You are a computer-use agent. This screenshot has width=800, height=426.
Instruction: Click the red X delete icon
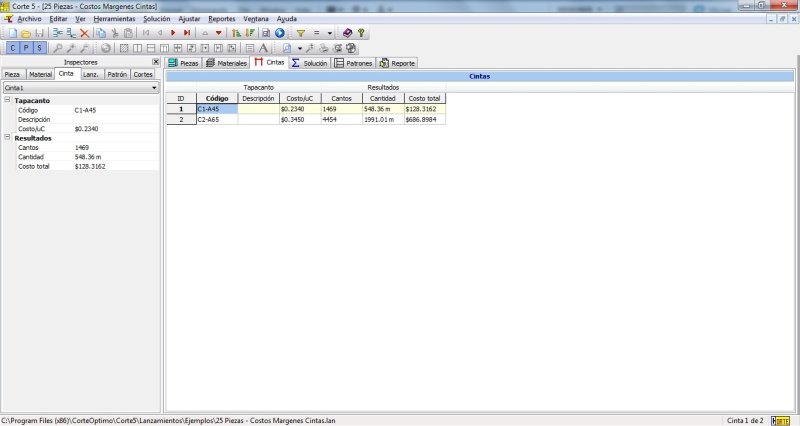pyautogui.click(x=84, y=33)
